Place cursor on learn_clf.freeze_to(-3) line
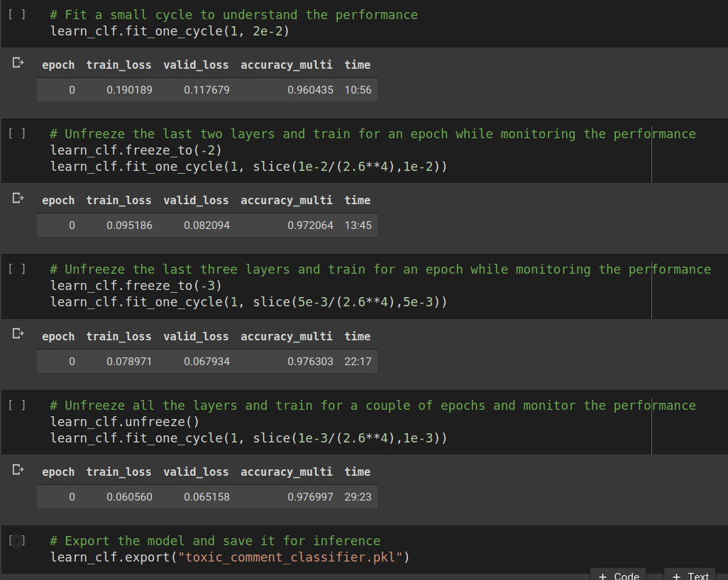This screenshot has height=580, width=728. (x=136, y=286)
